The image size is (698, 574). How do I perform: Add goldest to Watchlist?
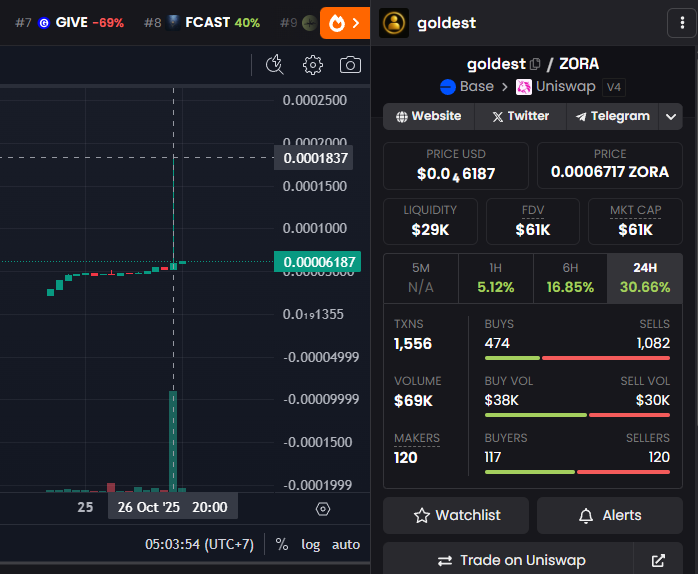coord(456,515)
